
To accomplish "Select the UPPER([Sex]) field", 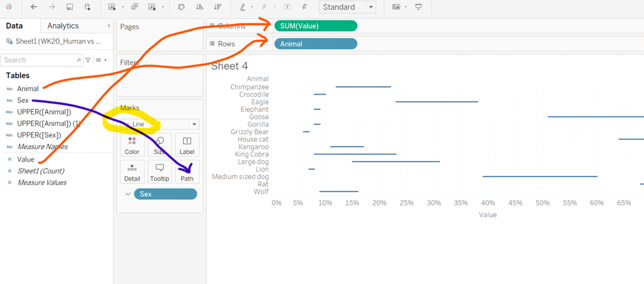I will 39,135.
